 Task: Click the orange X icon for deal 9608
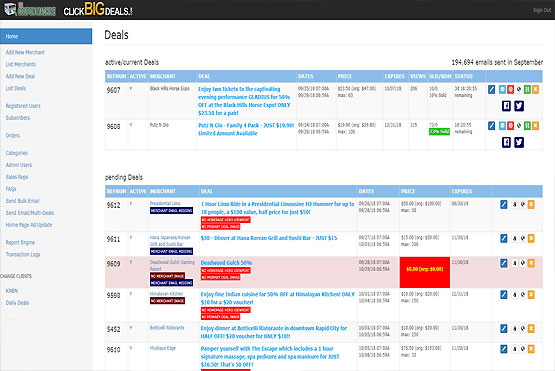535,126
